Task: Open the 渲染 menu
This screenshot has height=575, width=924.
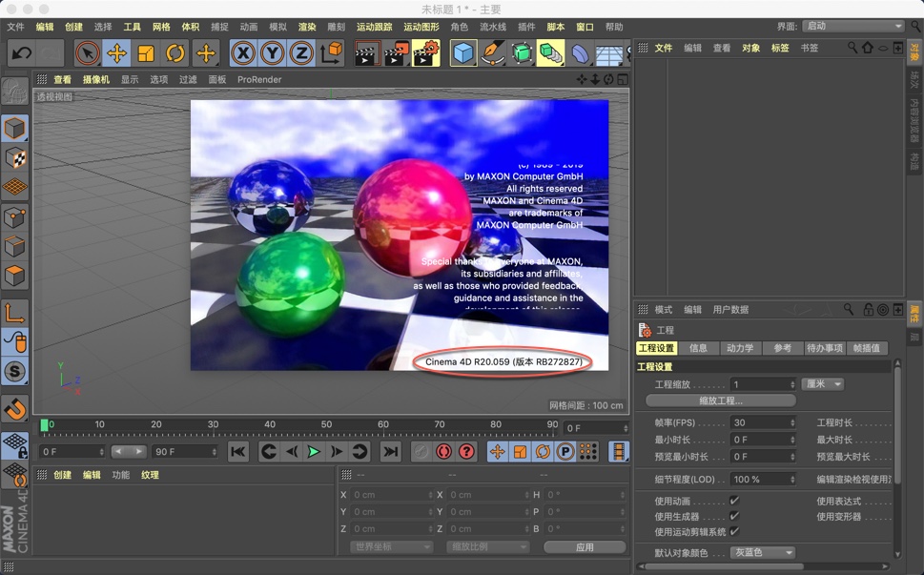Action: click(307, 27)
